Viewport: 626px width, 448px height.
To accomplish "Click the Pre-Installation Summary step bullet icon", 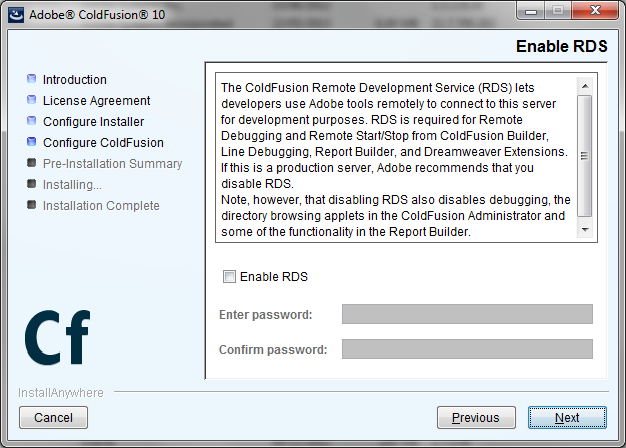I will [32, 163].
